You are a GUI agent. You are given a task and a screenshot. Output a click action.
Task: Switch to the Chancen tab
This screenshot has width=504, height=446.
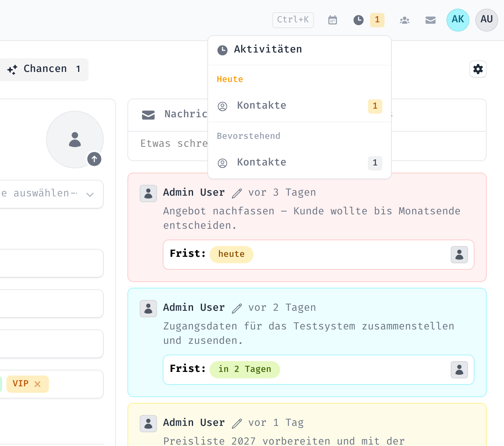click(44, 69)
